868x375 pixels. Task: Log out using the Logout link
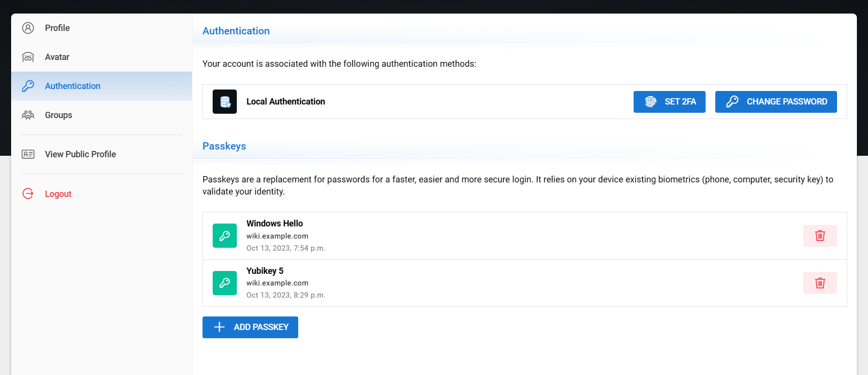point(58,194)
